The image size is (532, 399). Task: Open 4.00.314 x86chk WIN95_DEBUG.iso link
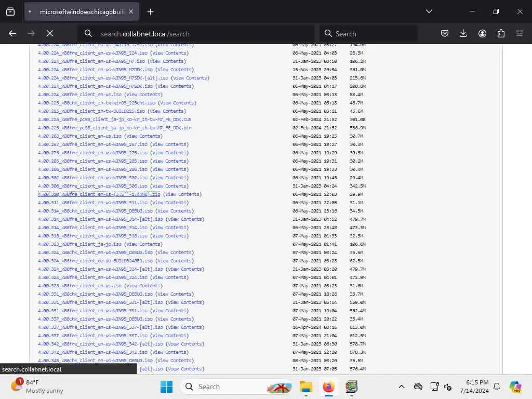(96, 211)
